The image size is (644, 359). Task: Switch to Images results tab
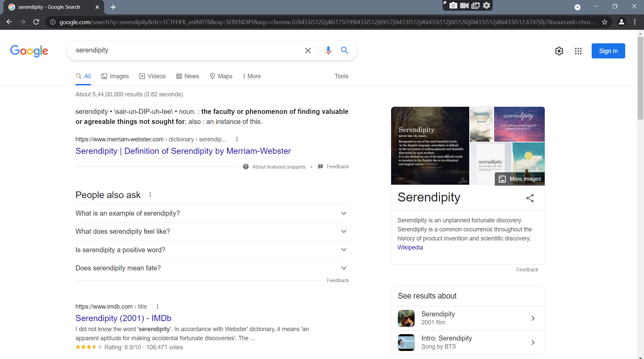(115, 76)
